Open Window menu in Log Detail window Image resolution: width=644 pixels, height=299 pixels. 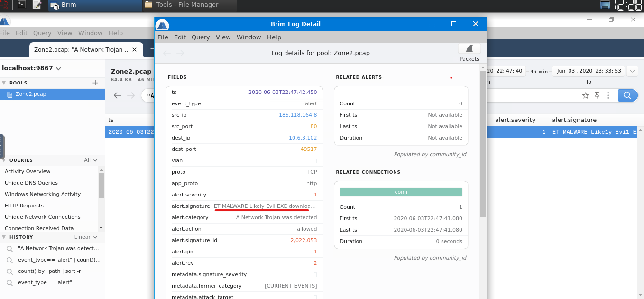tap(248, 37)
